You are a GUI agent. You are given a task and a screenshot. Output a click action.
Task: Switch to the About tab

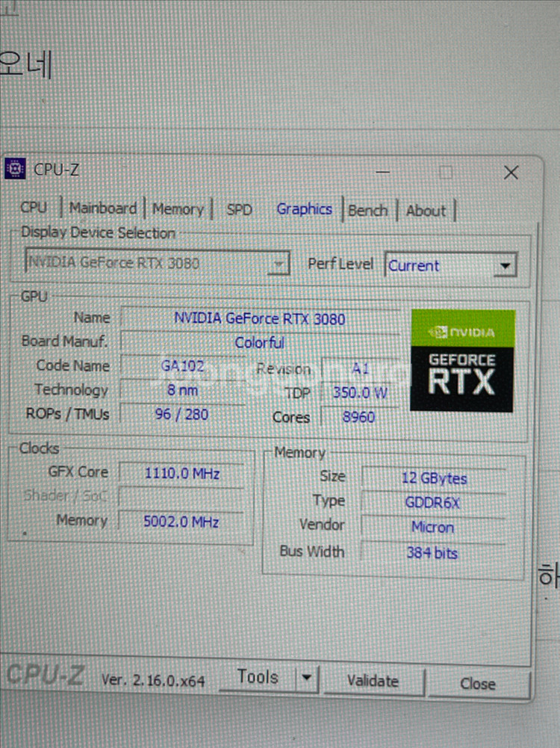tap(426, 211)
